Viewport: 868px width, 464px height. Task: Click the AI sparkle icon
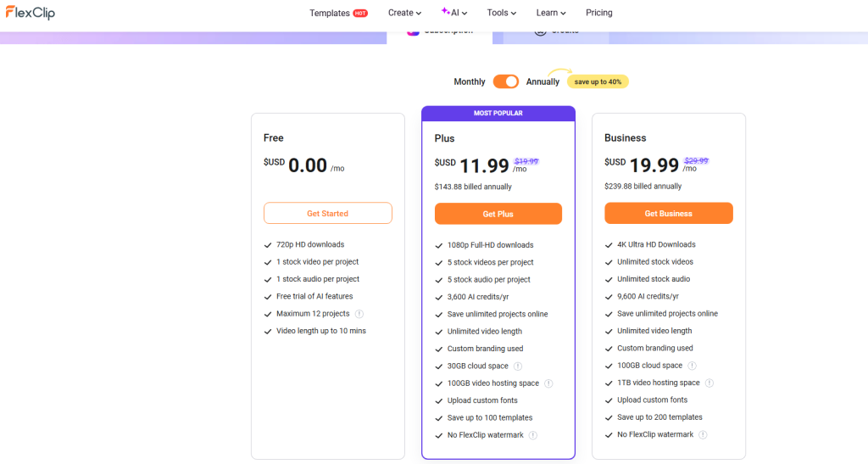(445, 11)
